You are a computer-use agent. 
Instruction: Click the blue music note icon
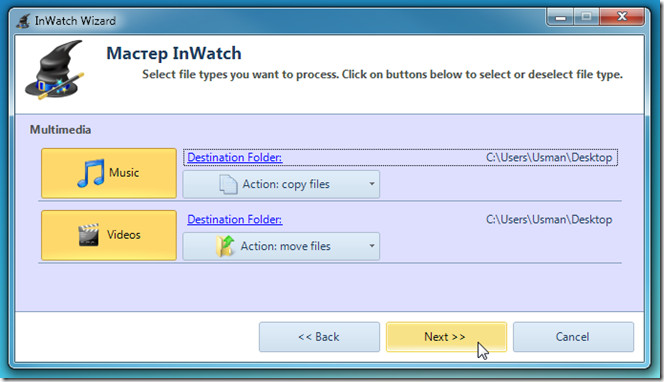pyautogui.click(x=91, y=173)
